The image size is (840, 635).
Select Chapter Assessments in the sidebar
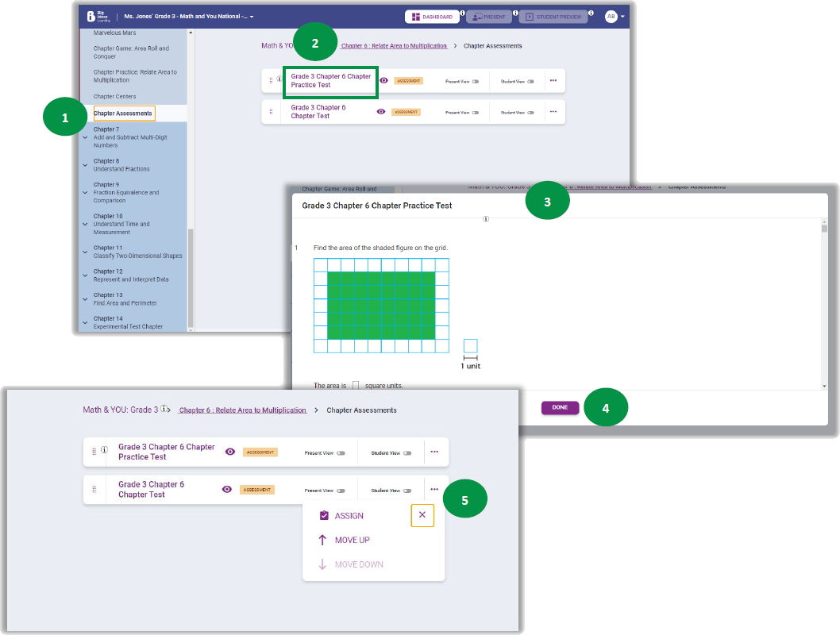(x=123, y=114)
